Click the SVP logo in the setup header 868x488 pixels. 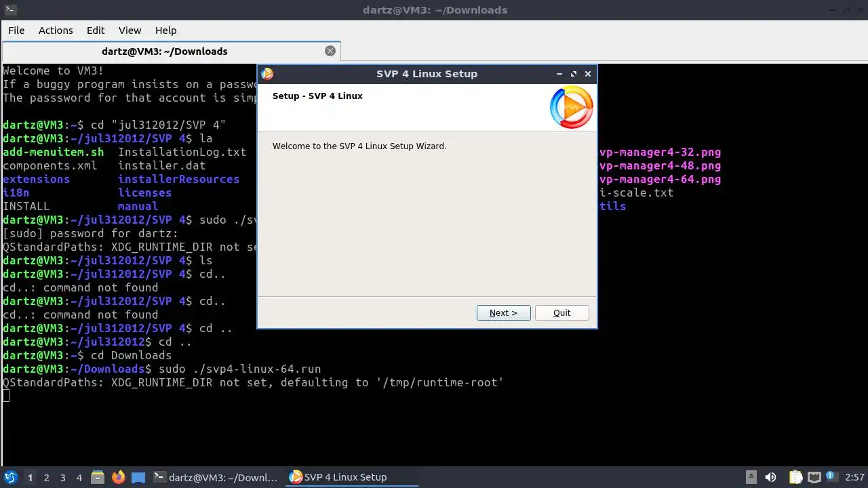571,107
